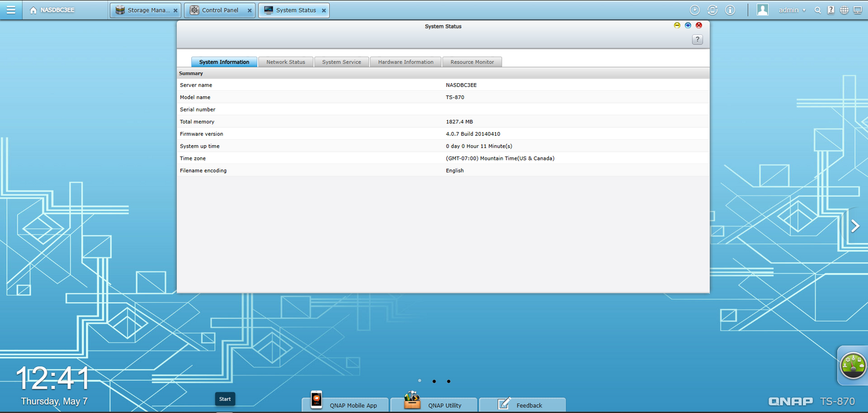
Task: Open the event notifications info icon
Action: (730, 10)
